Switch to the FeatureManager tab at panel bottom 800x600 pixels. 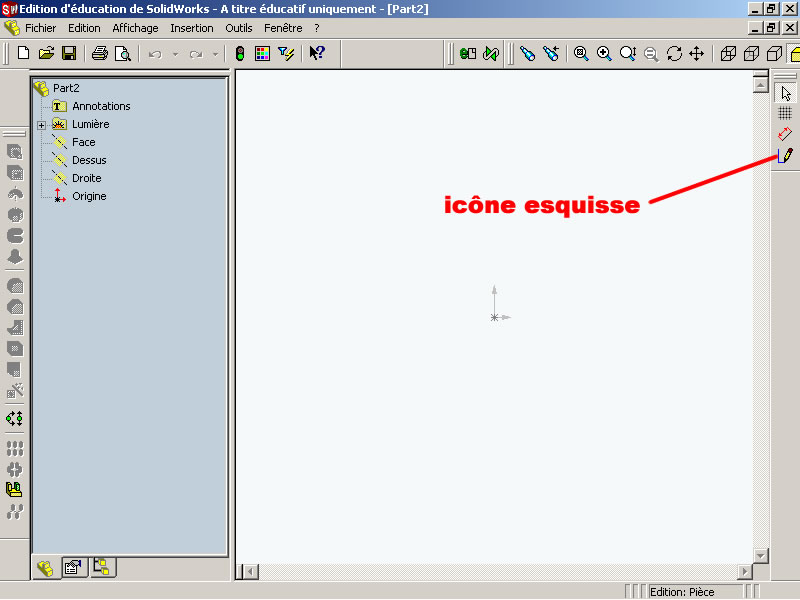[x=45, y=567]
